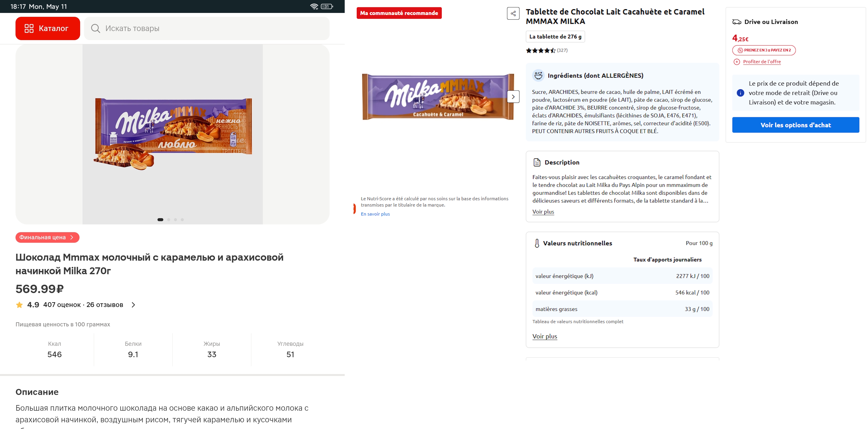This screenshot has width=868, height=429.
Task: Click the Пищевая ценность в 100 граммах label
Action: click(63, 324)
